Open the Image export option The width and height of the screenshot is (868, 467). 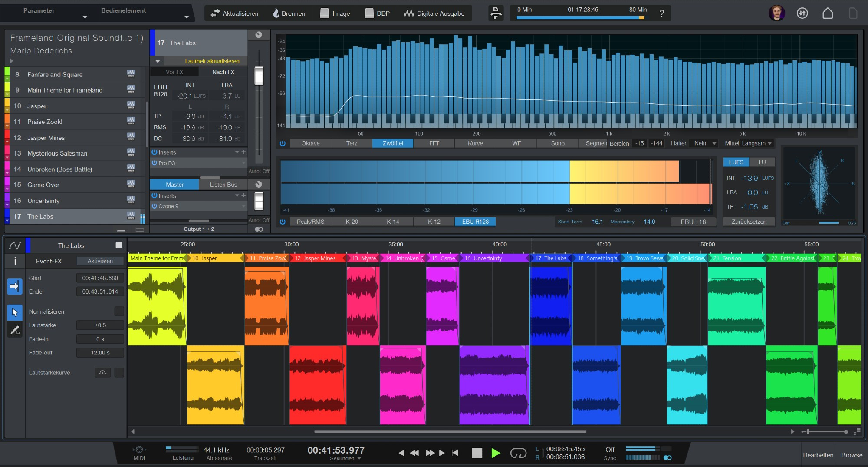(x=335, y=13)
